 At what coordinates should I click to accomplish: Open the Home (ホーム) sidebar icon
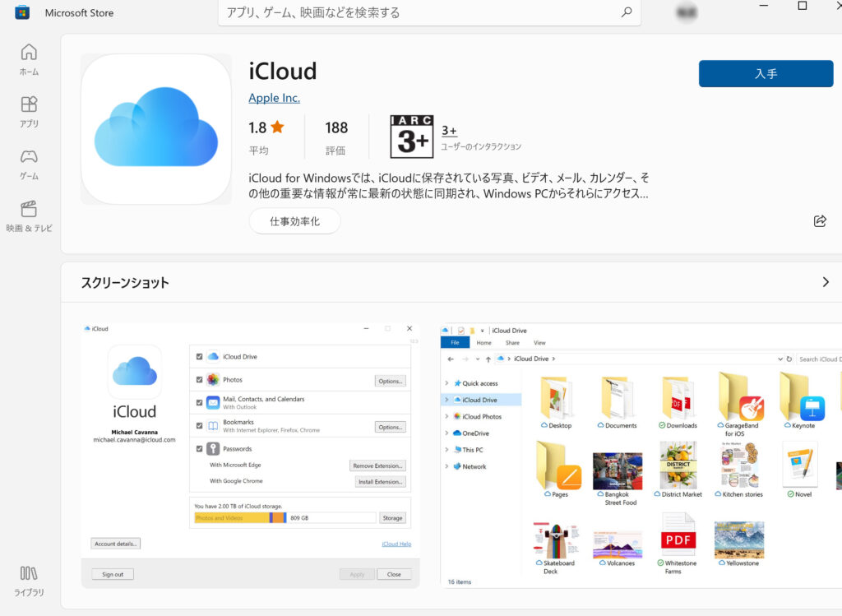point(29,59)
